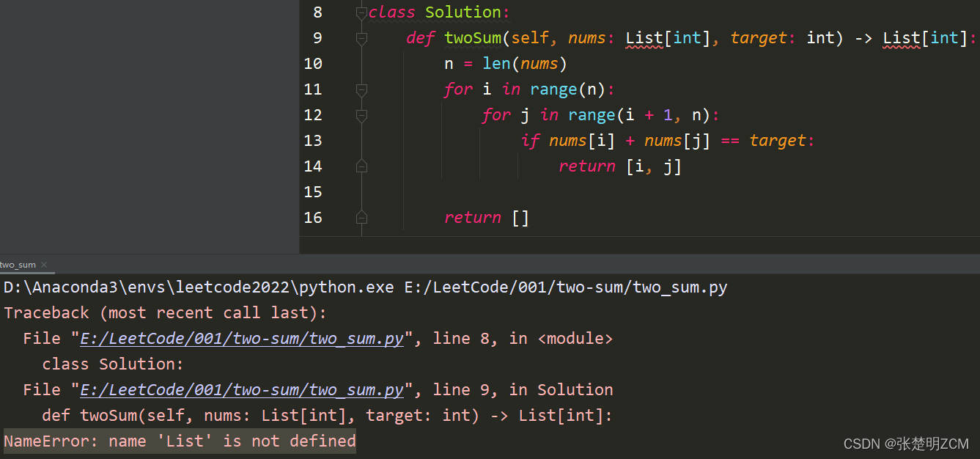Click the fold icon beside the outer for loop
This screenshot has width=980, height=459.
pos(361,89)
